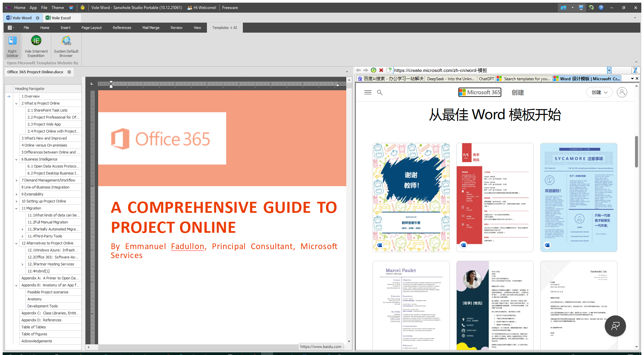Go to Table of Figures heading

coord(50,334)
